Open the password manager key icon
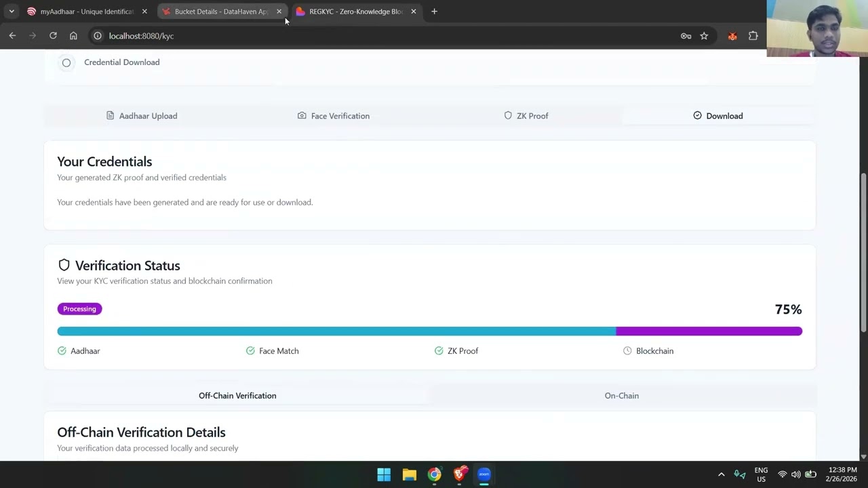868x488 pixels. point(686,36)
